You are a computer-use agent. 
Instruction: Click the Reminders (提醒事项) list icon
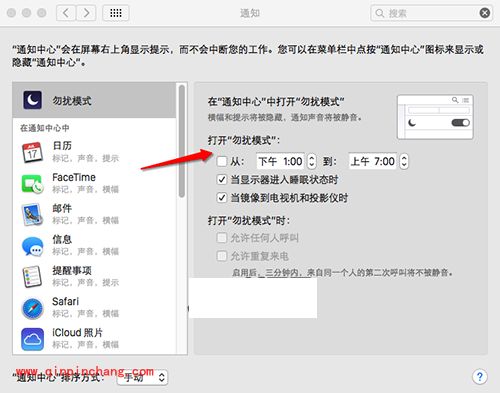(32, 276)
